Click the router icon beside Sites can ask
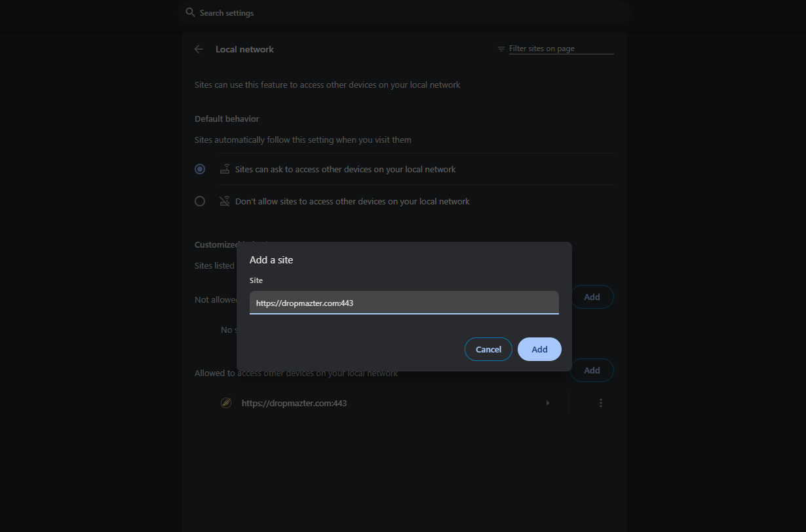This screenshot has width=806, height=532. [225, 169]
